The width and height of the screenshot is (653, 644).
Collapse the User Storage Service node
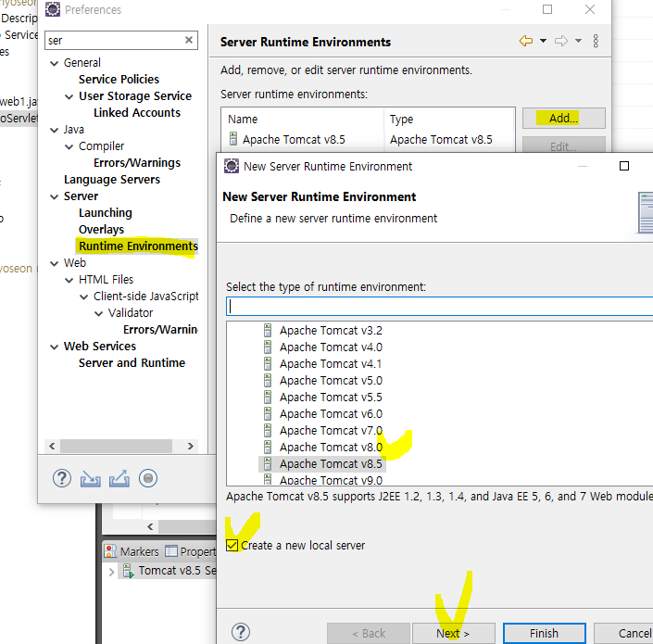point(69,96)
